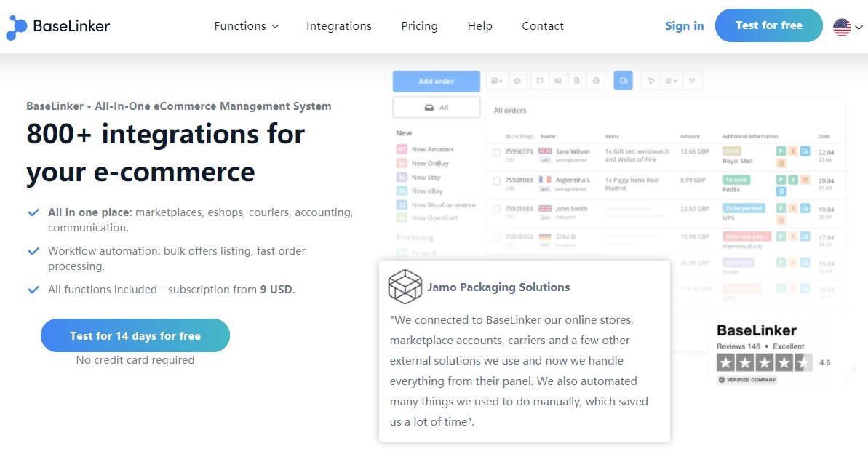Screen dimensions: 868x449
Task: Click the Add order button
Action: click(x=436, y=82)
